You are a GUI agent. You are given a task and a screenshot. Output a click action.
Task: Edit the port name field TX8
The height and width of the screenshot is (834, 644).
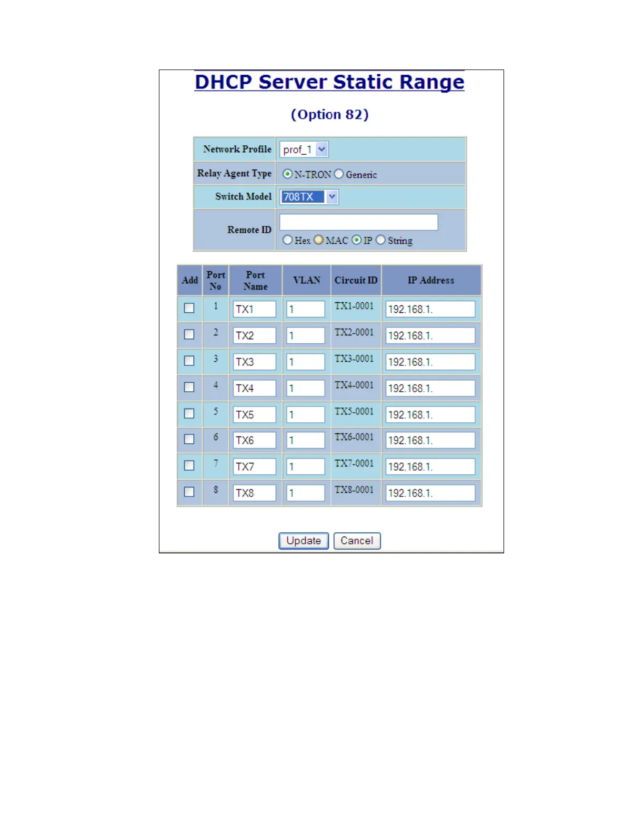click(255, 493)
